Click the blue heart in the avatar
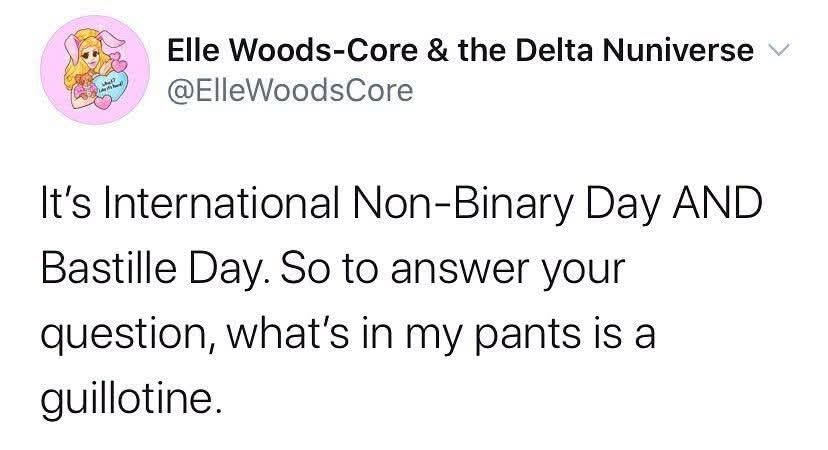 click(109, 85)
